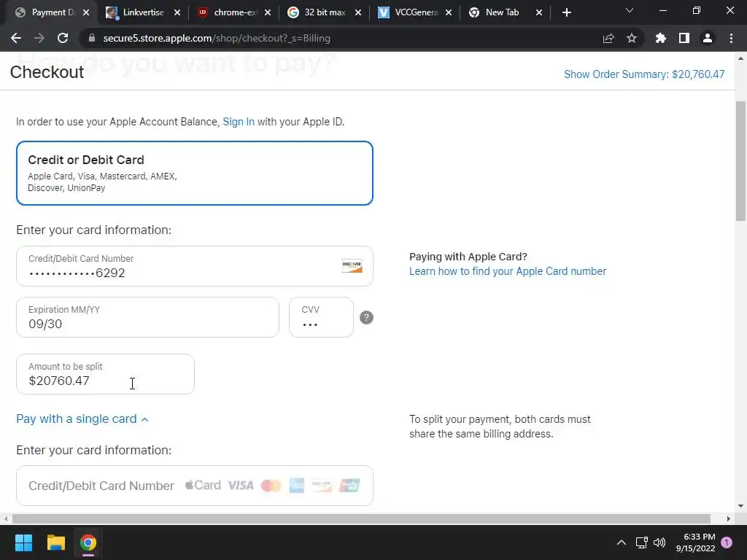Bookmark this page with the star
The width and height of the screenshot is (747, 560).
pos(632,38)
